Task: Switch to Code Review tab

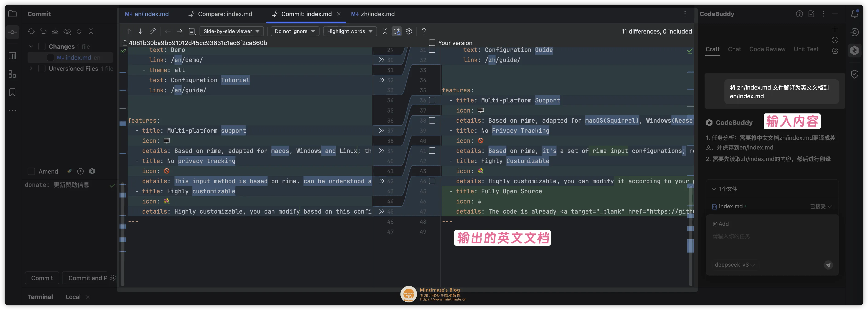Action: pyautogui.click(x=767, y=49)
